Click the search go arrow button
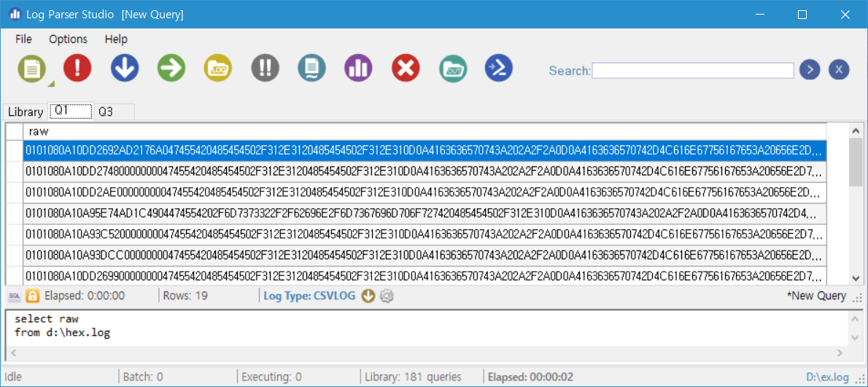The width and height of the screenshot is (868, 387). point(810,70)
